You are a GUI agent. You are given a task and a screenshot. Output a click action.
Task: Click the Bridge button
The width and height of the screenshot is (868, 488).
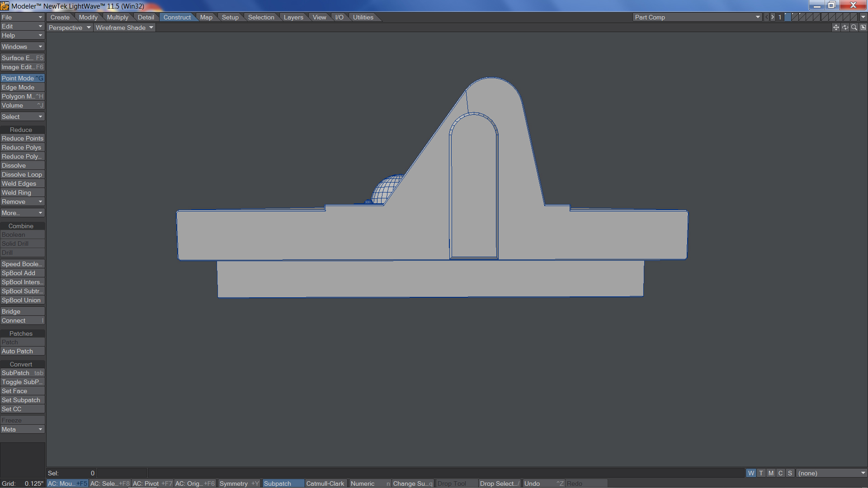click(22, 311)
